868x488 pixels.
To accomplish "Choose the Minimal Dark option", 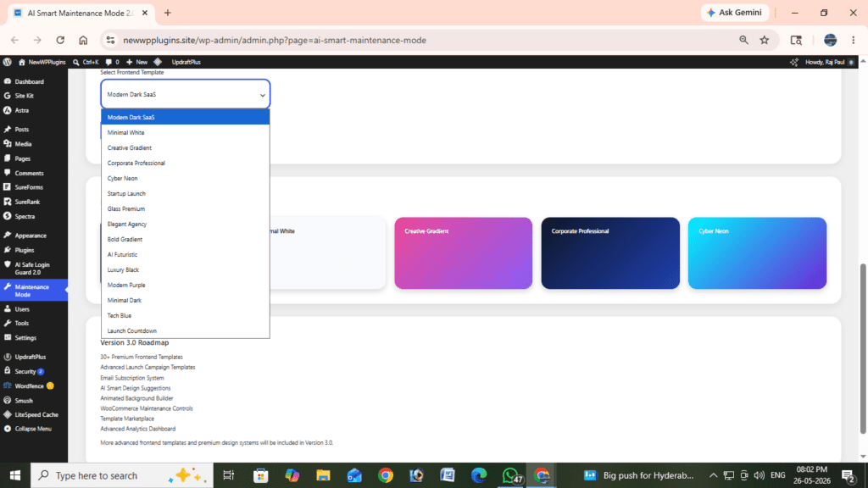I will coord(186,300).
